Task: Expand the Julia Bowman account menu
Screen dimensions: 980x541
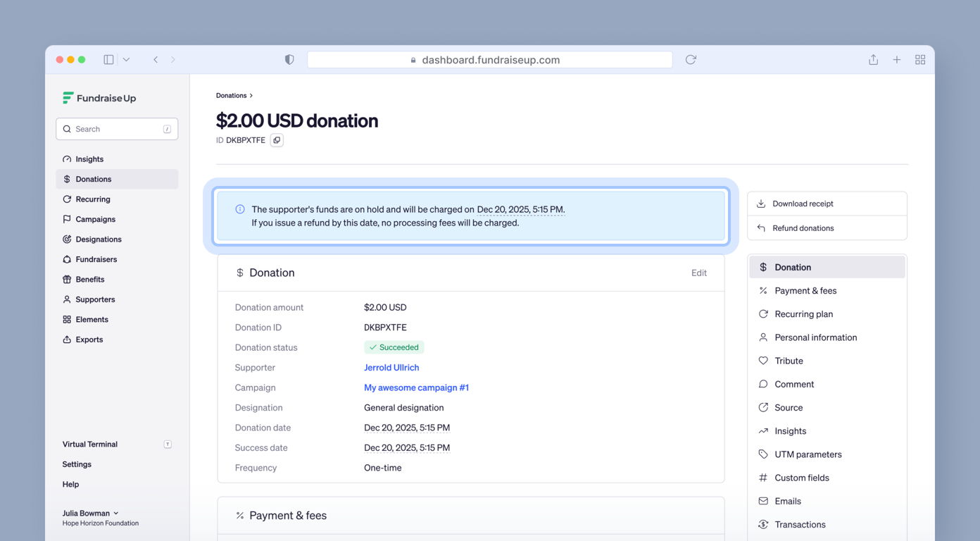Action: (x=89, y=513)
